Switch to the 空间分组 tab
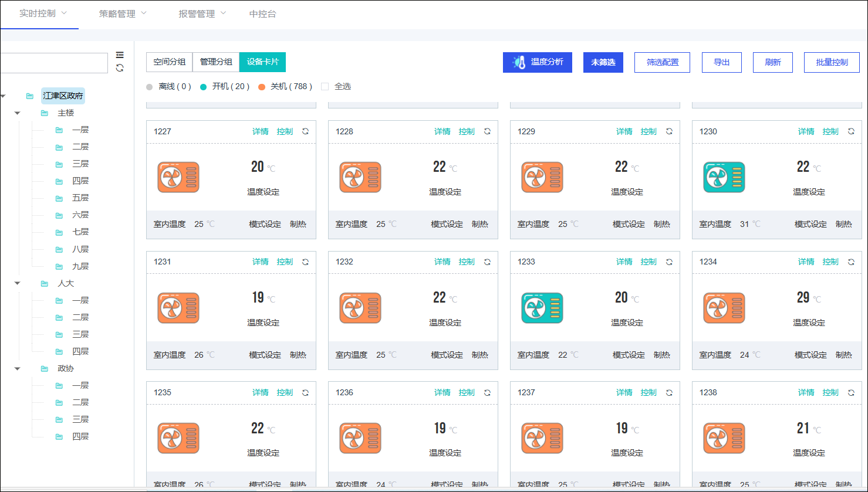868x492 pixels. point(169,62)
